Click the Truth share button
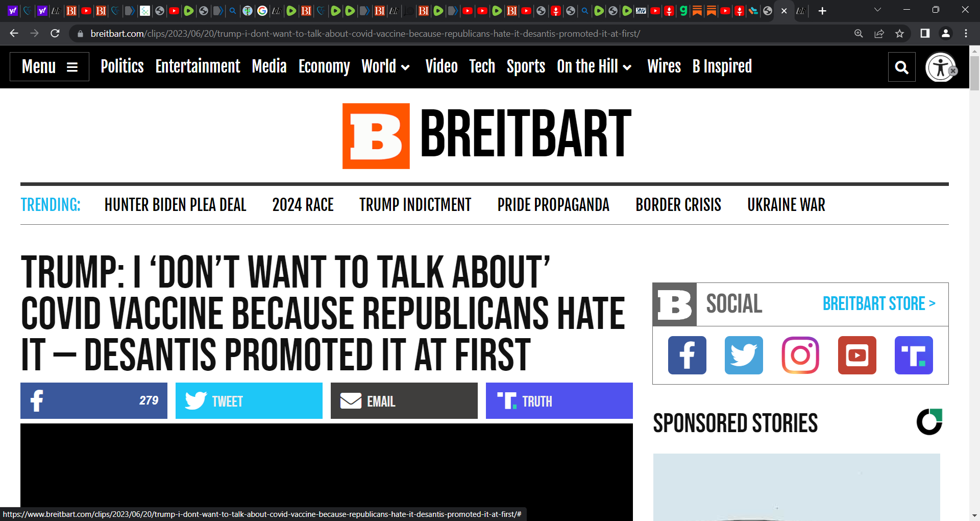Screen dimensions: 980x521 (x=559, y=401)
